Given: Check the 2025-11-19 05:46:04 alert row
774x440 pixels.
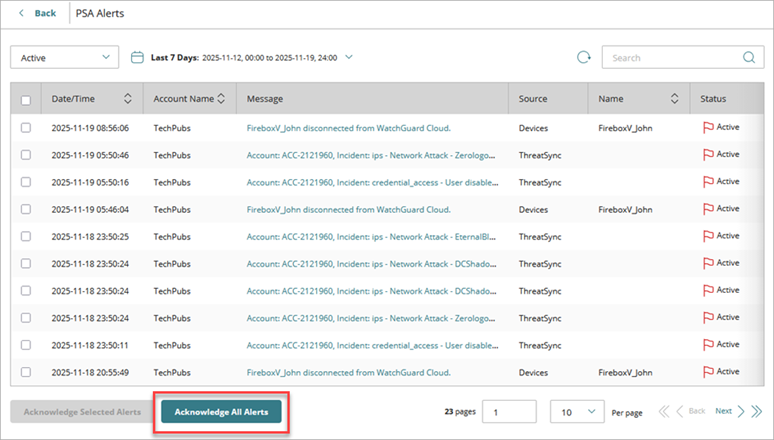Looking at the screenshot, I should [26, 209].
